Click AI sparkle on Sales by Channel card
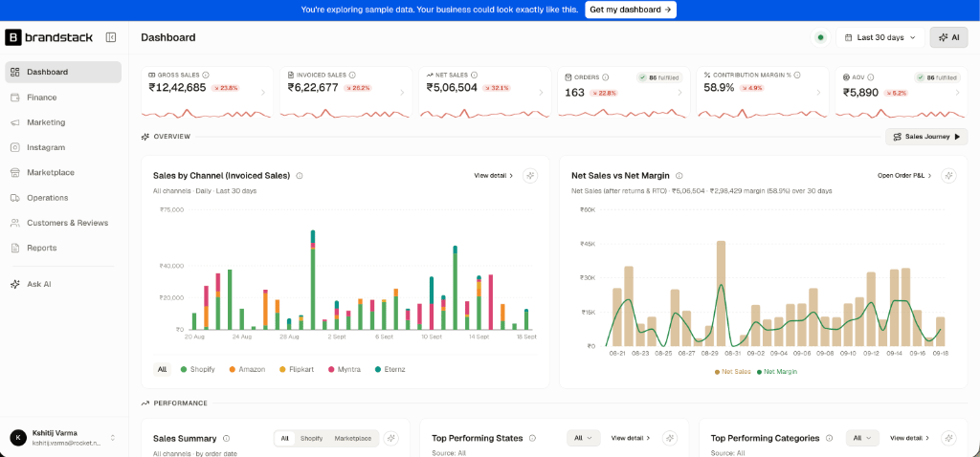The image size is (980, 457). coord(530,175)
